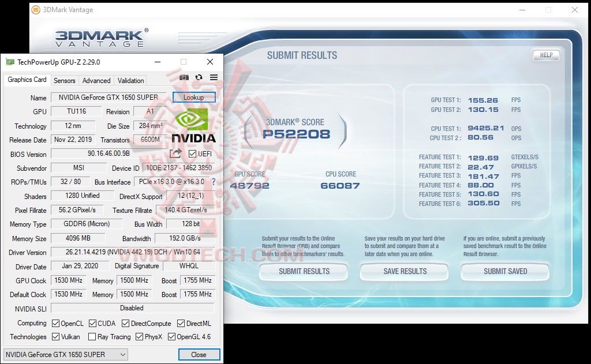Click the ROPs/TMUs 32 / 80 field

[x=70, y=182]
